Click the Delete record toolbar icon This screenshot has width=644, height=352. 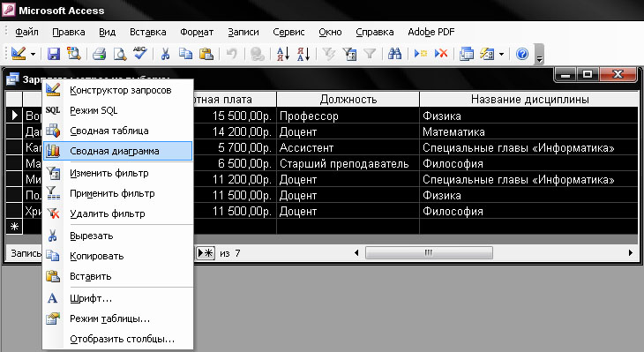click(441, 54)
